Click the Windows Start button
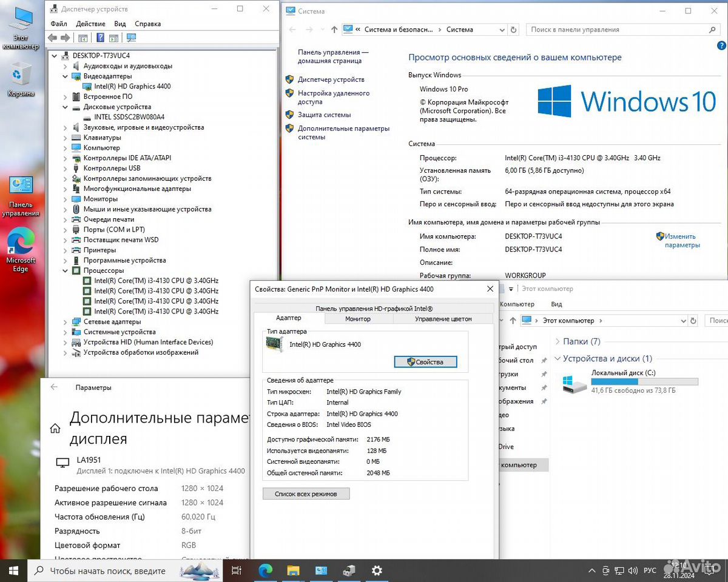This screenshot has width=728, height=582. (13, 570)
